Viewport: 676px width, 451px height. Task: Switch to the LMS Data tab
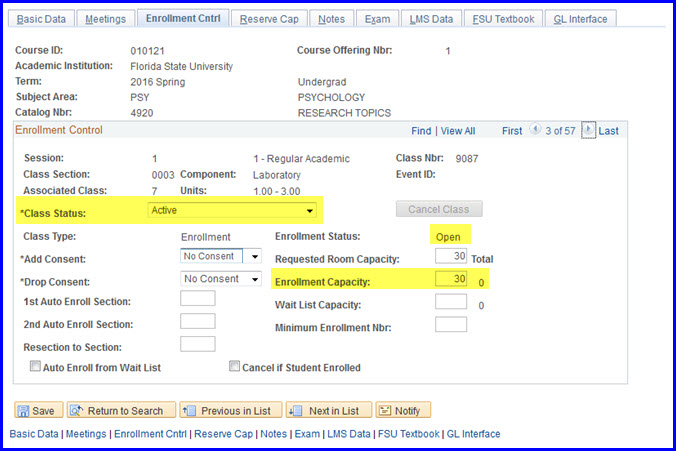pyautogui.click(x=431, y=19)
